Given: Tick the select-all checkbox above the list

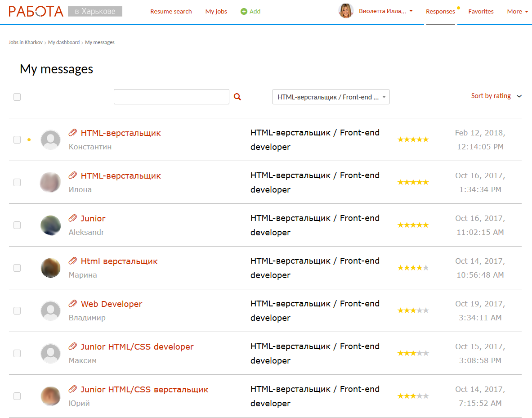Looking at the screenshot, I should point(17,97).
